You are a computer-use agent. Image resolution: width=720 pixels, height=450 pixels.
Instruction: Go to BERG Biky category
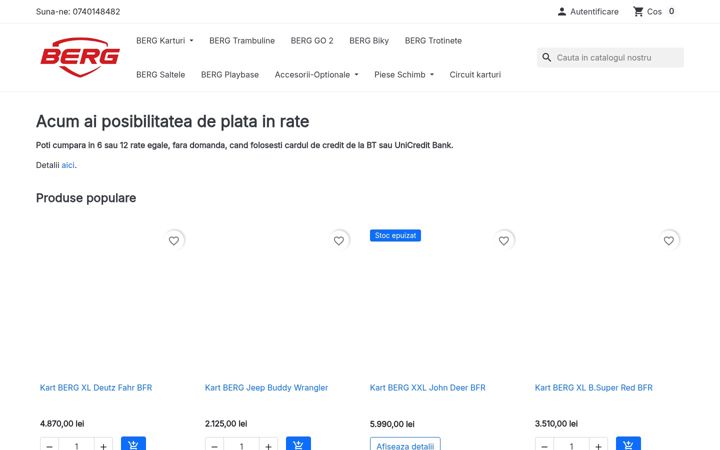[369, 40]
